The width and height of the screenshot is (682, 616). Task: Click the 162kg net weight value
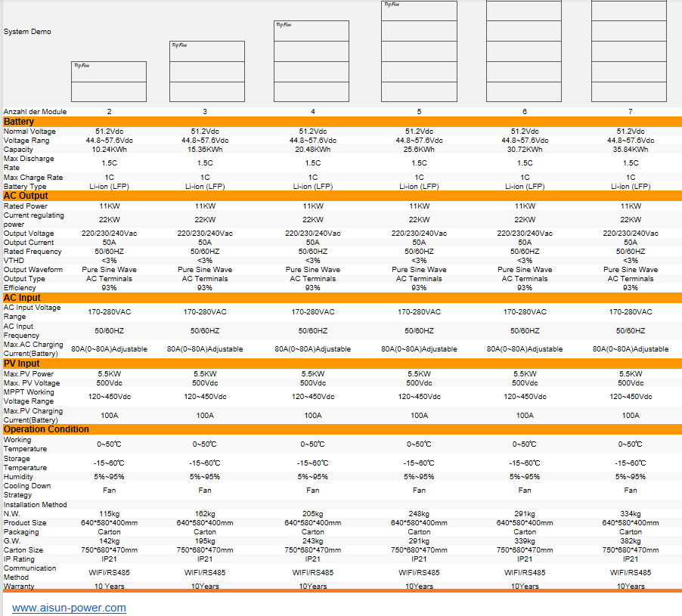(205, 514)
